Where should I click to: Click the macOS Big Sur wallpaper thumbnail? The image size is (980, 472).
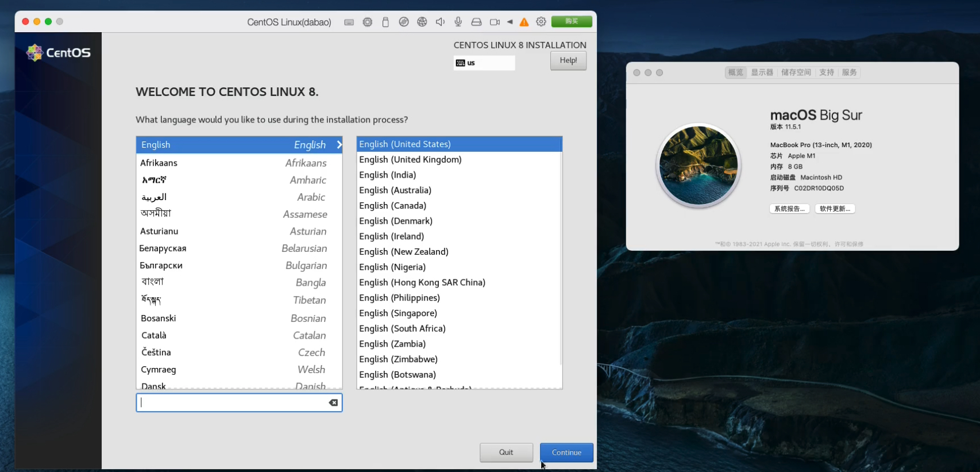(699, 166)
